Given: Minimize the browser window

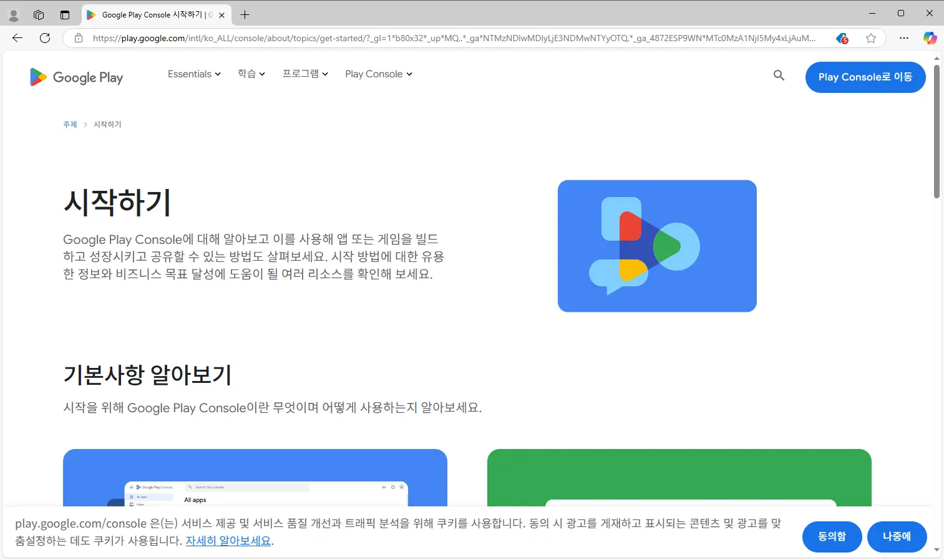Looking at the screenshot, I should (872, 13).
